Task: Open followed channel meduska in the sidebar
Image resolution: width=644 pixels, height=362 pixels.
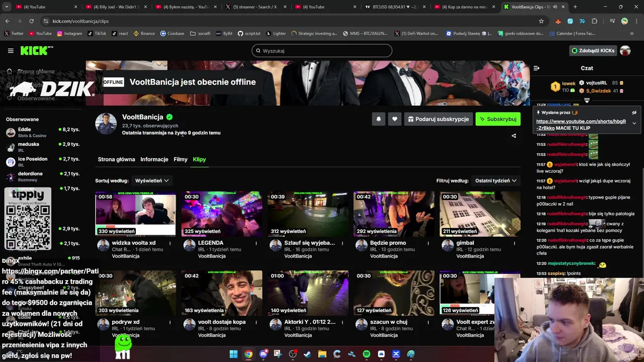Action: [x=43, y=147]
